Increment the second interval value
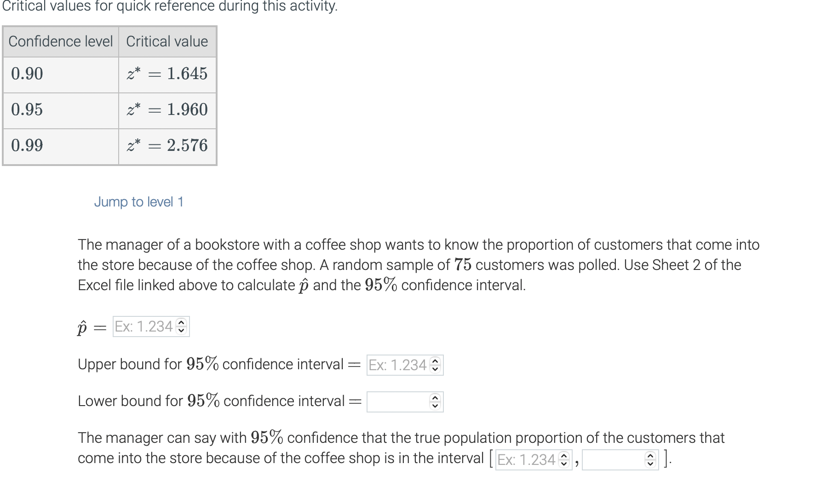Screen dimensions: 827x504 point(650,456)
